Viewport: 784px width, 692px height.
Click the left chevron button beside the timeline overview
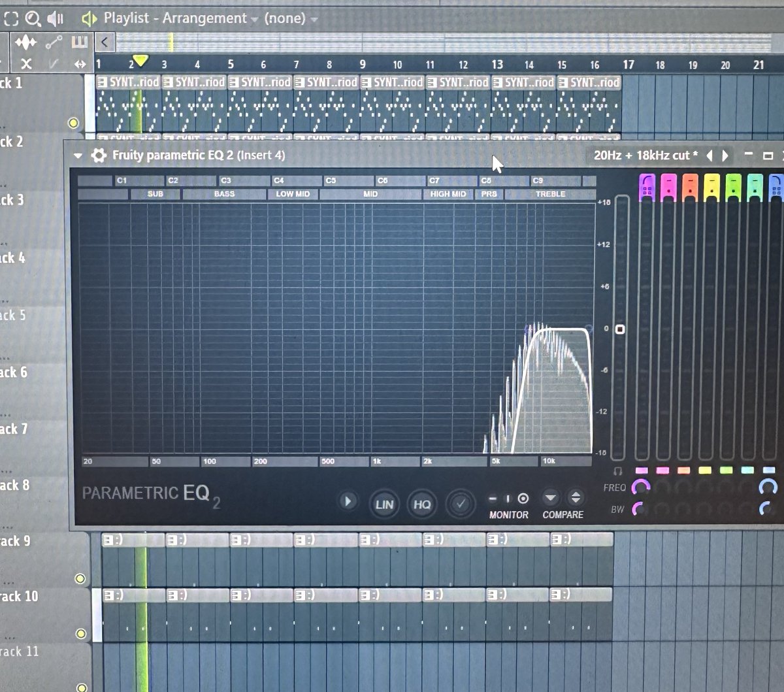(105, 43)
